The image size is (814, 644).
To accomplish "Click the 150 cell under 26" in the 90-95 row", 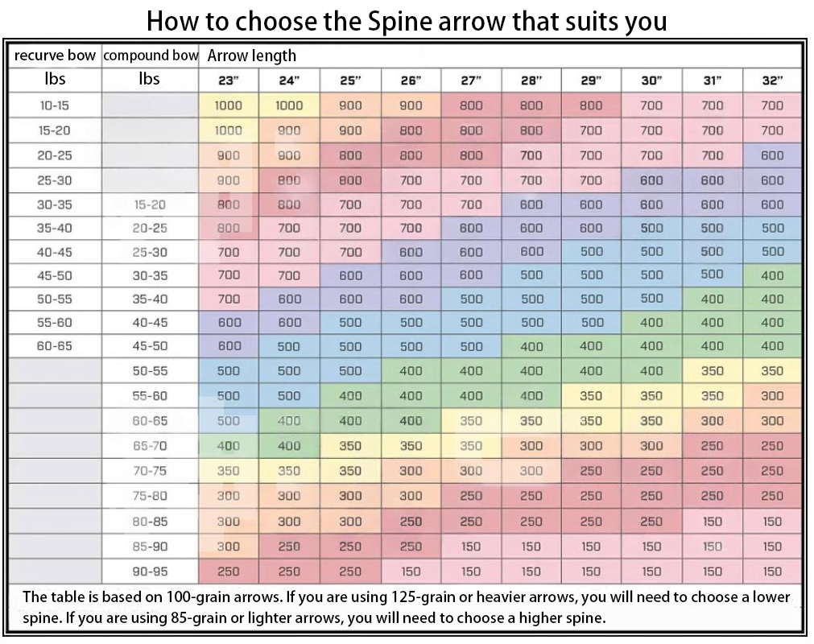I will tap(411, 572).
